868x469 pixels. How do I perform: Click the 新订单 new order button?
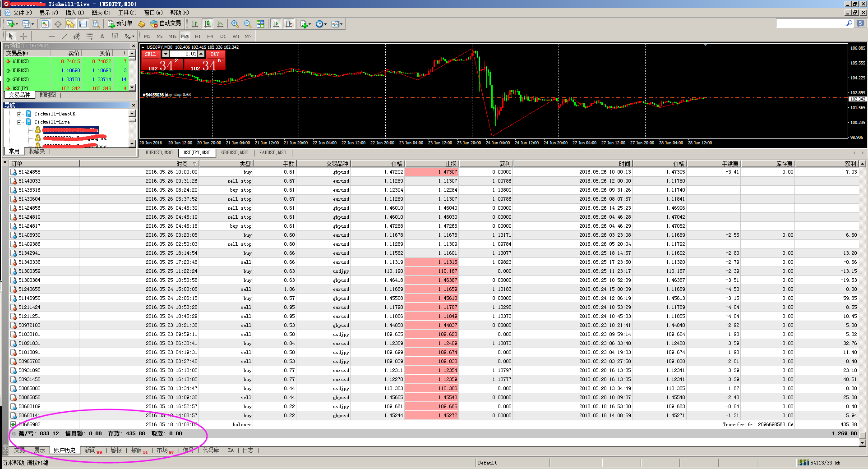coord(120,24)
